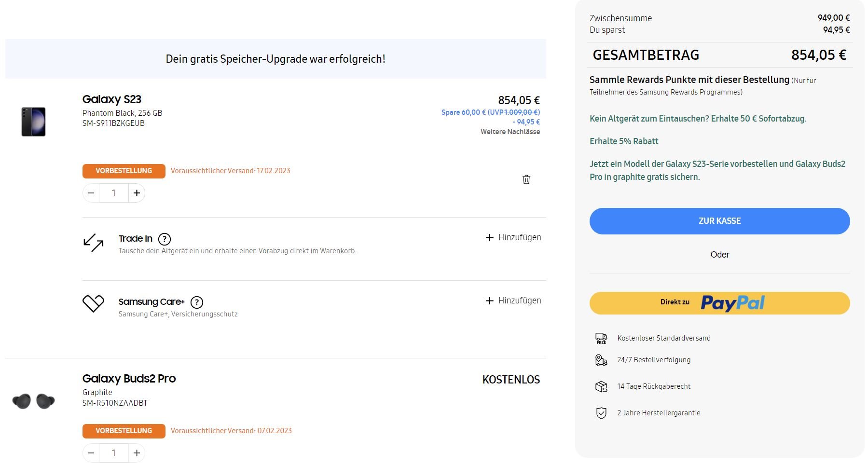This screenshot has width=868, height=465.
Task: Click the Galaxy S23 quantity field
Action: [x=114, y=193]
